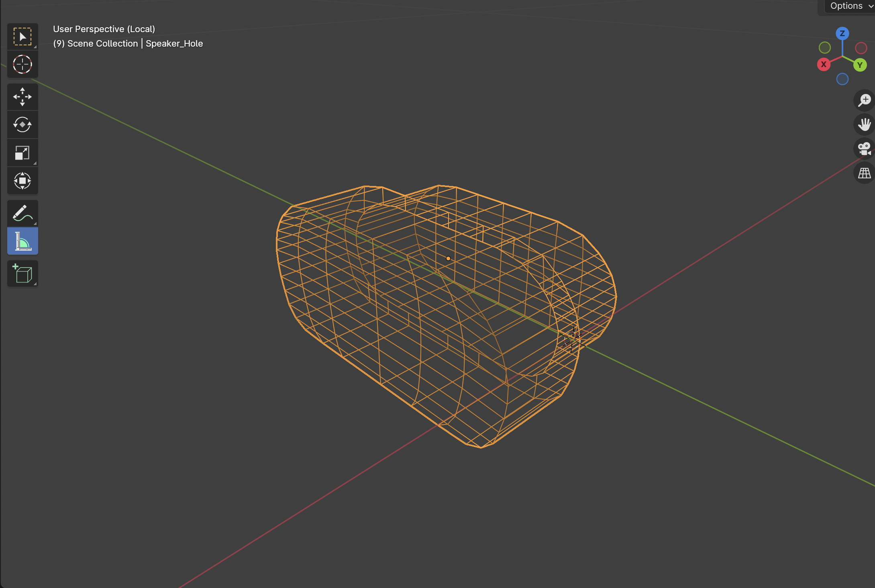
Task: Expand the Box Select tool's sub-tools
Action: point(35,47)
